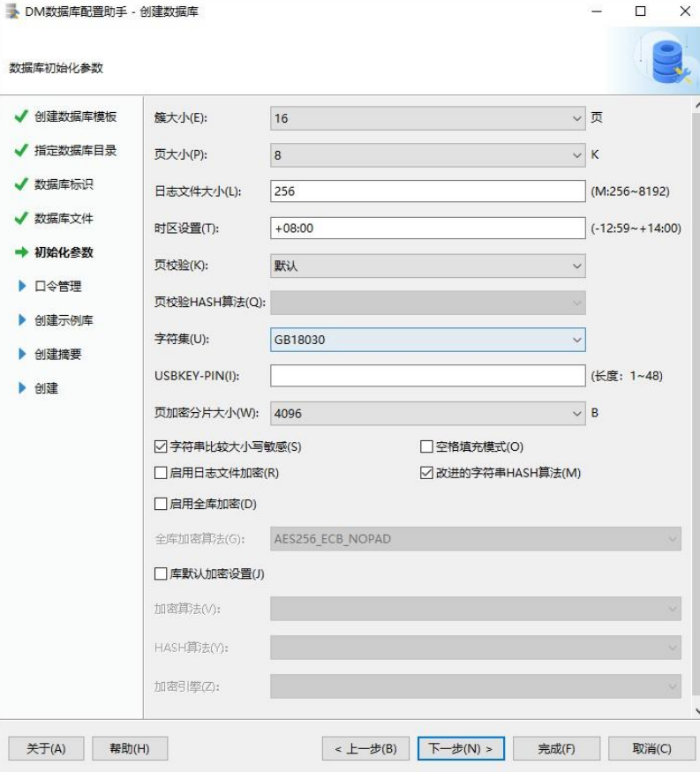Click green checkmark beside 数据库文件

21,219
